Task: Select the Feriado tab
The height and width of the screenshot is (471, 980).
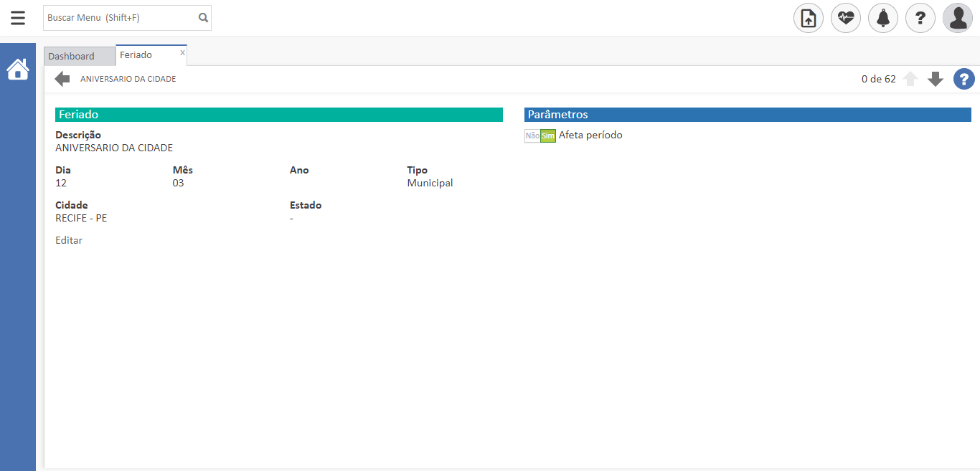Action: [x=136, y=55]
